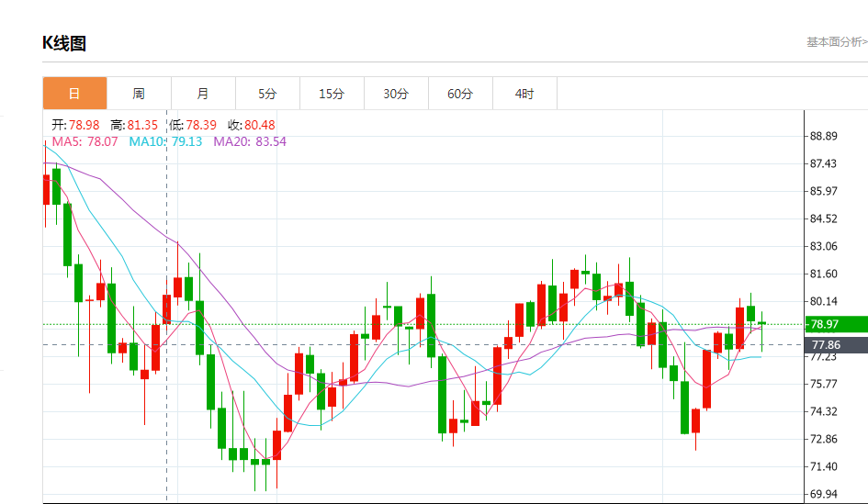
Task: Switch to the 4时 interval tab
Action: (524, 94)
